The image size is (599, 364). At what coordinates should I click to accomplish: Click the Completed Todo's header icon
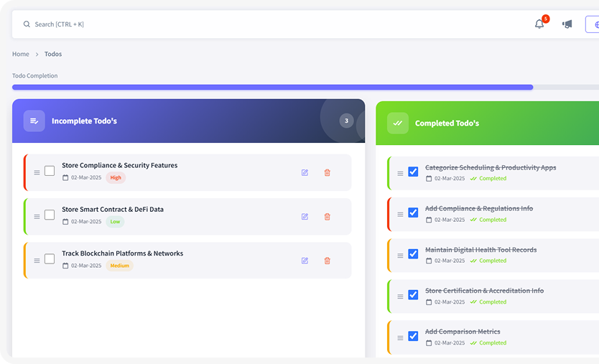click(397, 123)
